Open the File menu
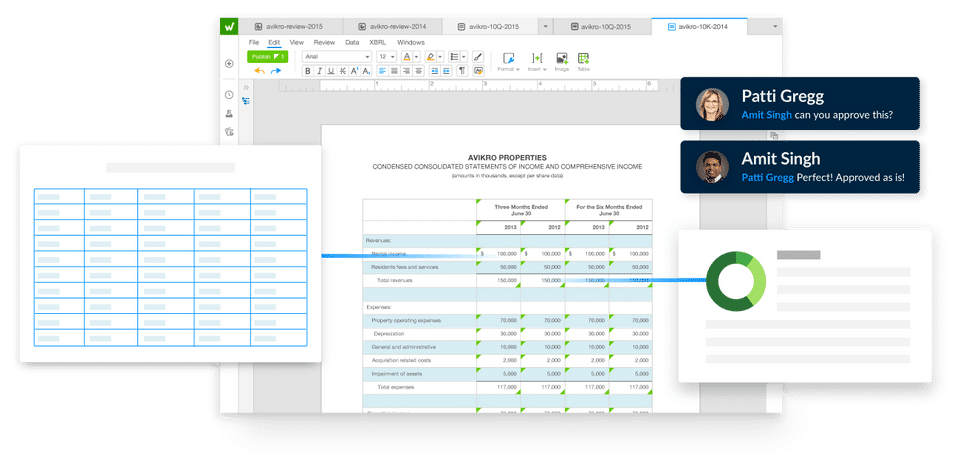This screenshot has width=960, height=455. tap(253, 42)
